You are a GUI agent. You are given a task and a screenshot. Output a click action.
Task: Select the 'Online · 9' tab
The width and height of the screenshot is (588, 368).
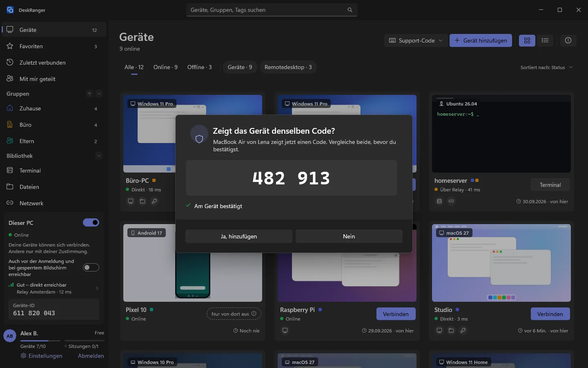point(165,67)
